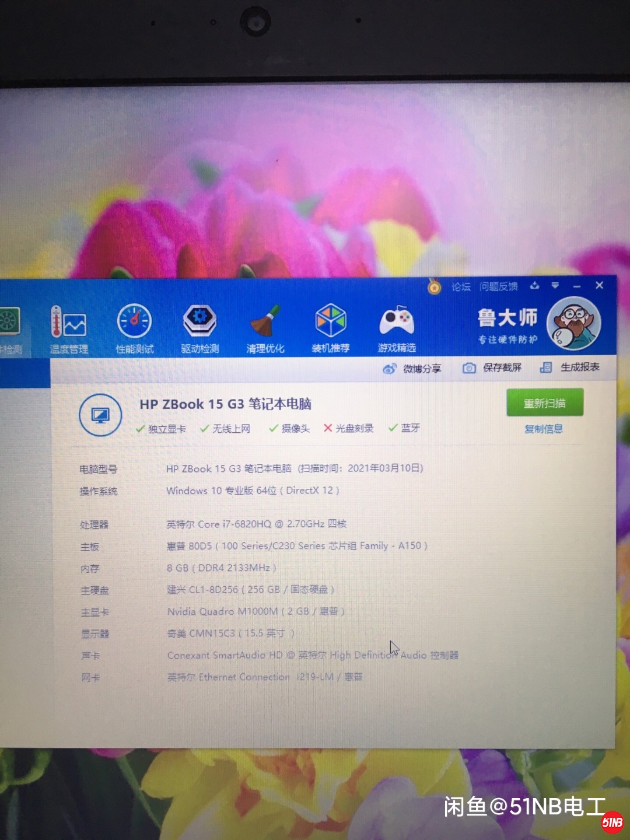This screenshot has height=840, width=630.
Task: Click the computer monitor overview icon
Action: (x=100, y=415)
